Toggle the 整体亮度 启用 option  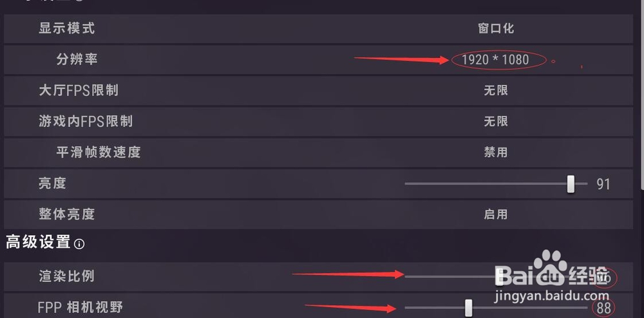point(495,214)
